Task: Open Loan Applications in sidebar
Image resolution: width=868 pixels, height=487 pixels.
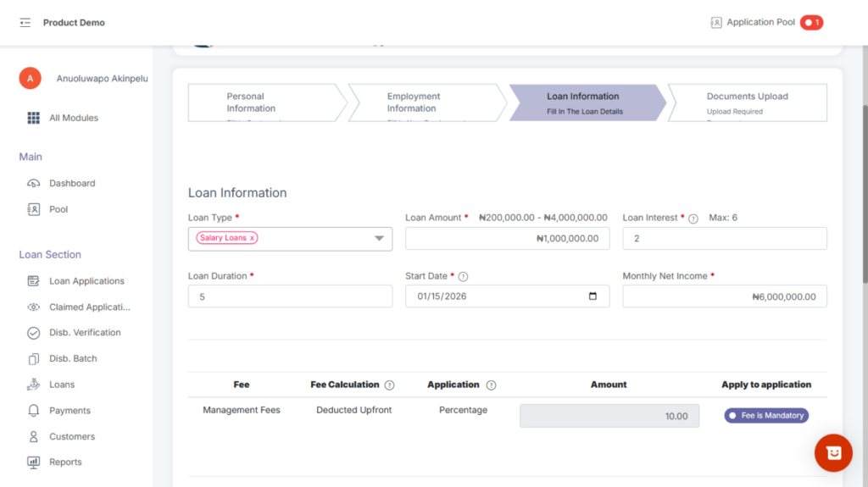Action: 86,281
